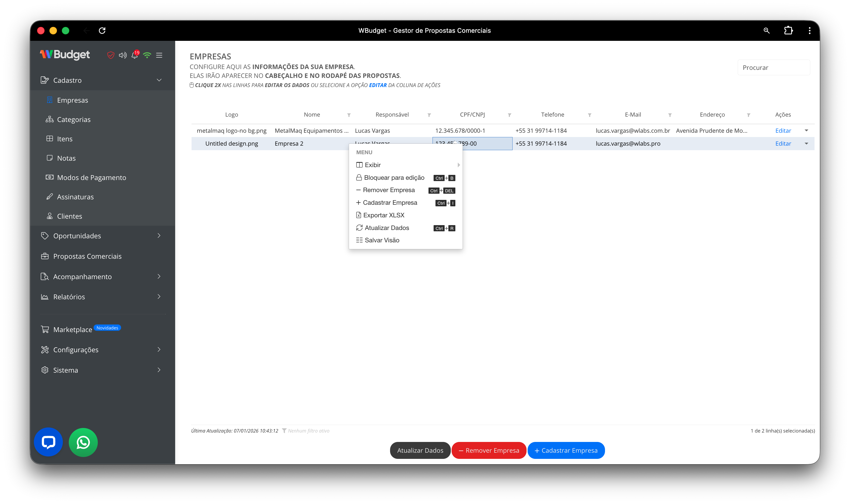
Task: Click Editar on the MetalMaq row
Action: pos(783,130)
